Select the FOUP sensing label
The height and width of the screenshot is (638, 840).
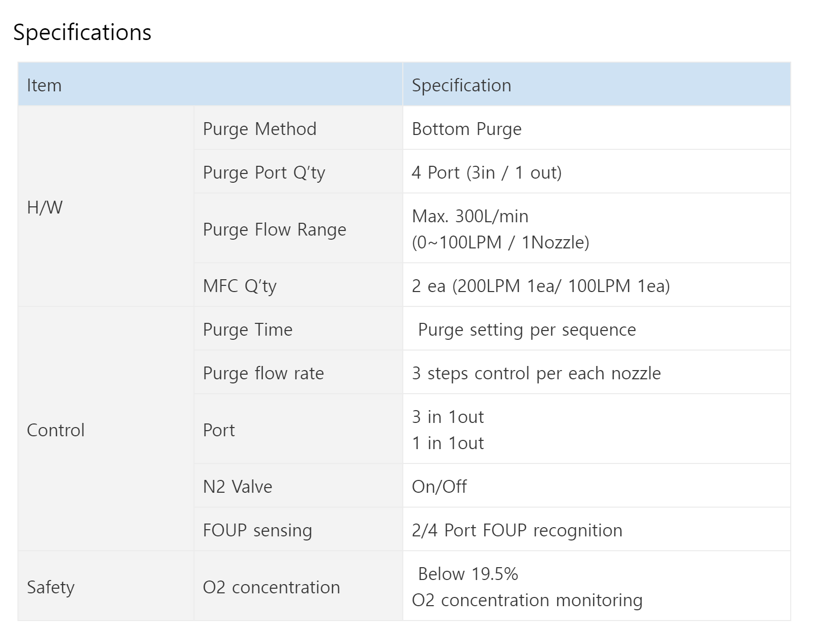click(x=257, y=530)
